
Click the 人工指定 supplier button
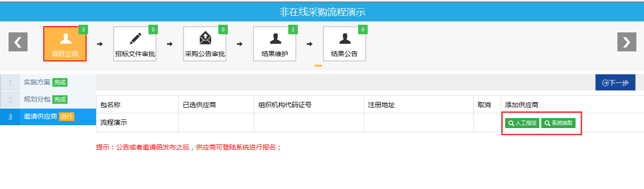522,123
